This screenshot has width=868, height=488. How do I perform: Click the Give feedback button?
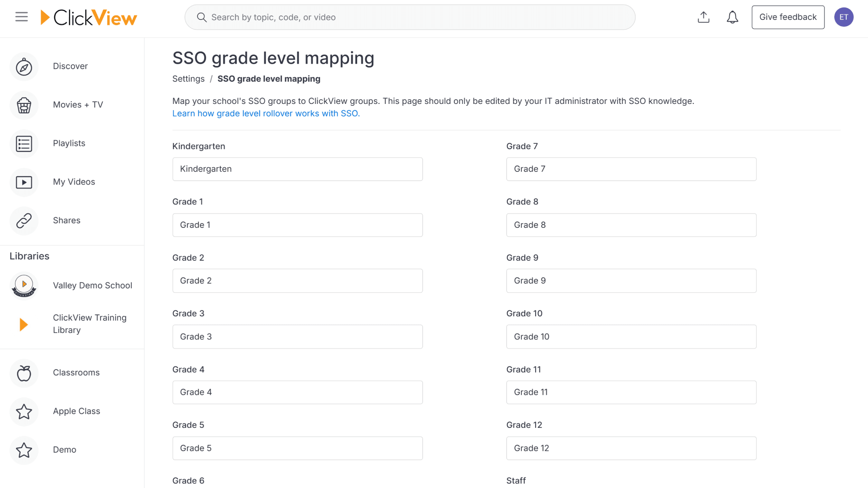(788, 17)
